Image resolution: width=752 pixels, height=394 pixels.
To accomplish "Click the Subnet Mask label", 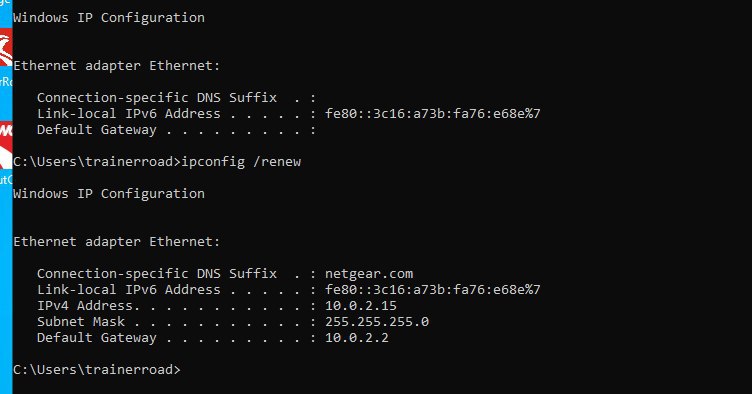I will pos(81,321).
